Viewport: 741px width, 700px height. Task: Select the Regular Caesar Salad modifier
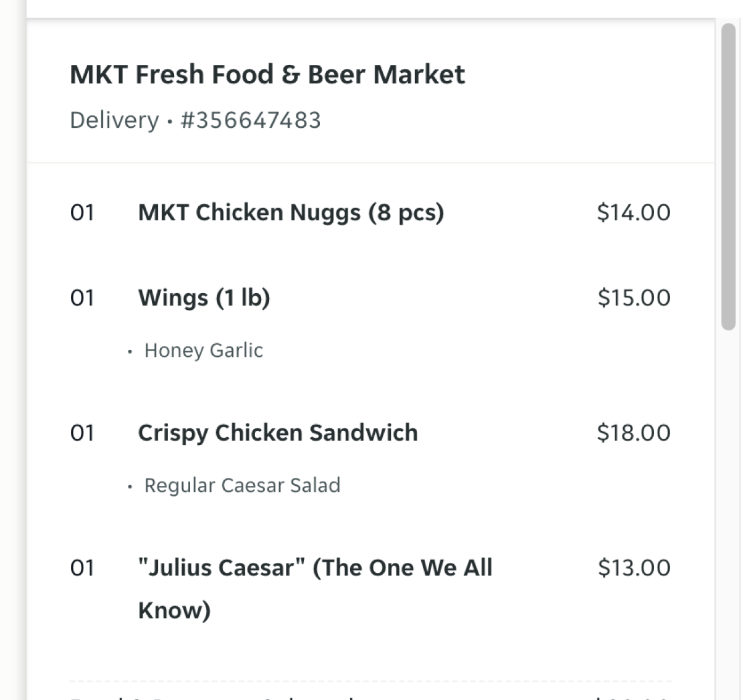[x=241, y=486]
